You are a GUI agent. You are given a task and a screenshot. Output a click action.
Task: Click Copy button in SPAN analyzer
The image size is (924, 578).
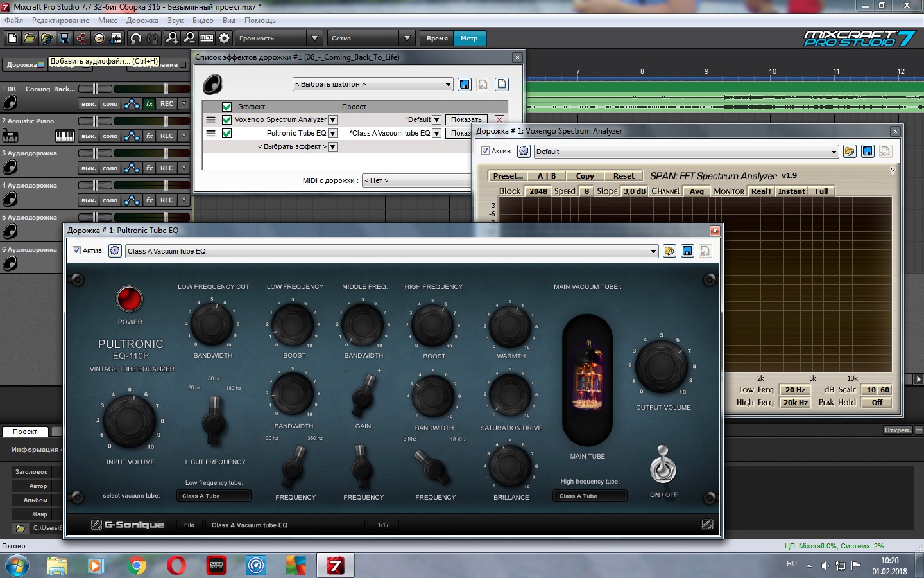coord(585,176)
